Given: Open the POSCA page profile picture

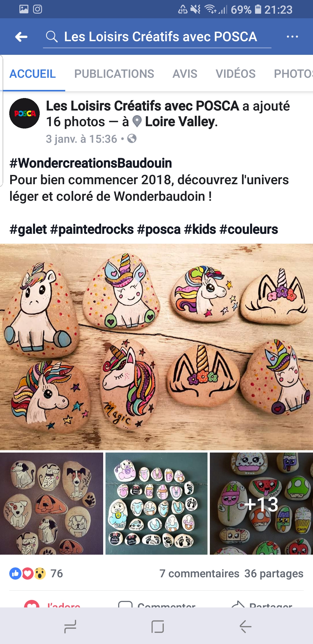Looking at the screenshot, I should (25, 113).
